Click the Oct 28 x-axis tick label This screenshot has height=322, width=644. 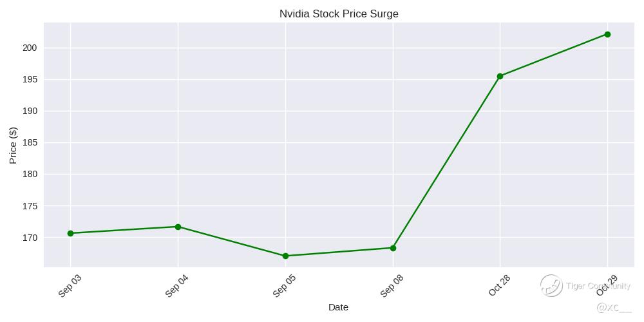[x=499, y=285]
